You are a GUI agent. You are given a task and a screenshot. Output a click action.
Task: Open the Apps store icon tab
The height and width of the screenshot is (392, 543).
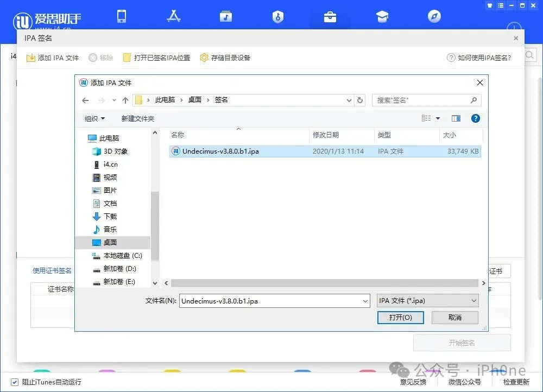(x=174, y=16)
